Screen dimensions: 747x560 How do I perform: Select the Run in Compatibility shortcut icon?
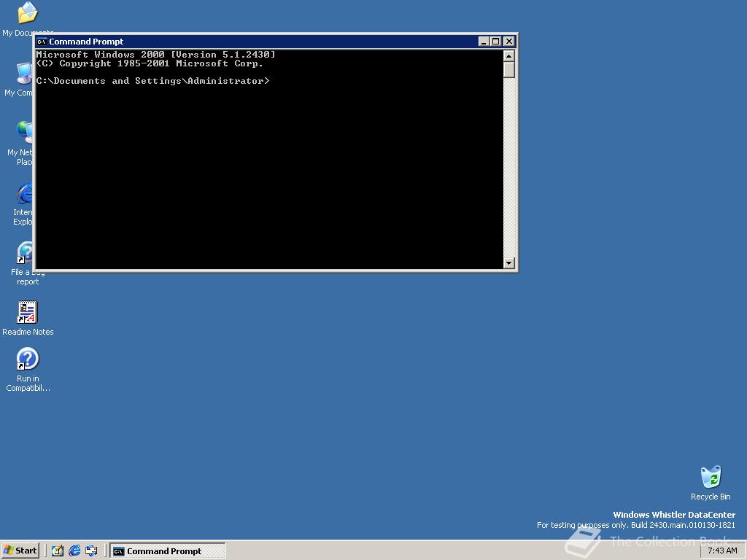tap(28, 359)
